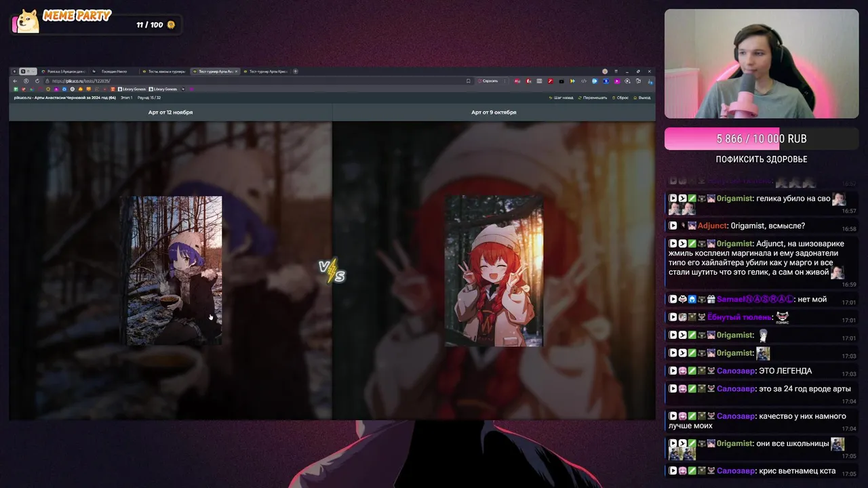The height and width of the screenshot is (488, 868).
Task: Click the red slash extension icon
Action: pos(551,81)
